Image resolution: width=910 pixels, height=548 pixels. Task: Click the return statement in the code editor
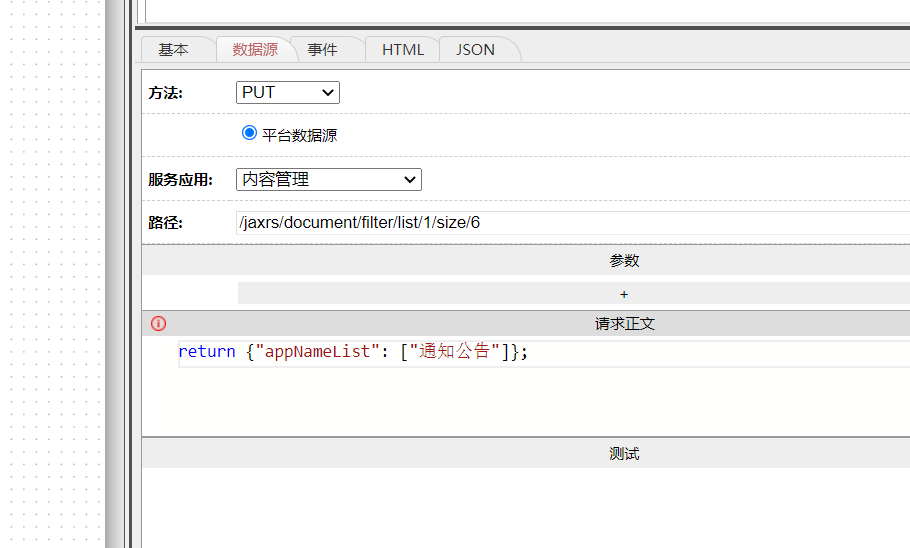[x=353, y=352]
